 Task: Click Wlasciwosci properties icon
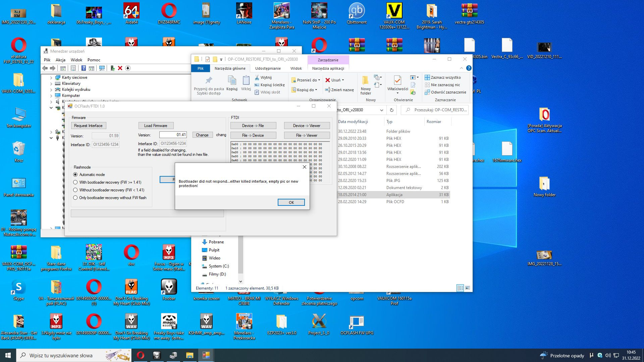click(397, 84)
